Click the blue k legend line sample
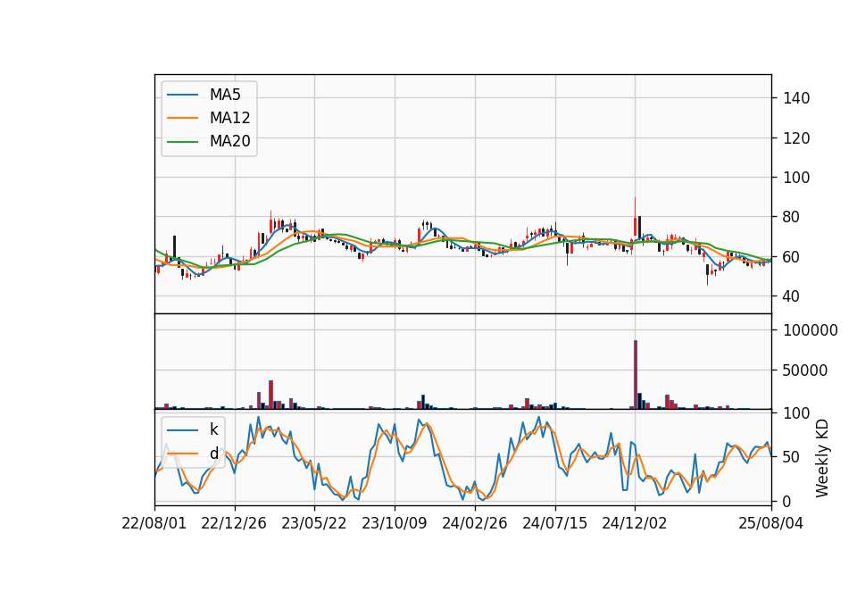The width and height of the screenshot is (857, 616). [182, 430]
